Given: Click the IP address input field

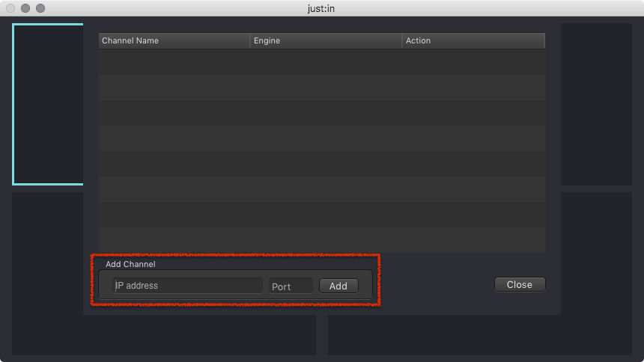Looking at the screenshot, I should pos(187,285).
